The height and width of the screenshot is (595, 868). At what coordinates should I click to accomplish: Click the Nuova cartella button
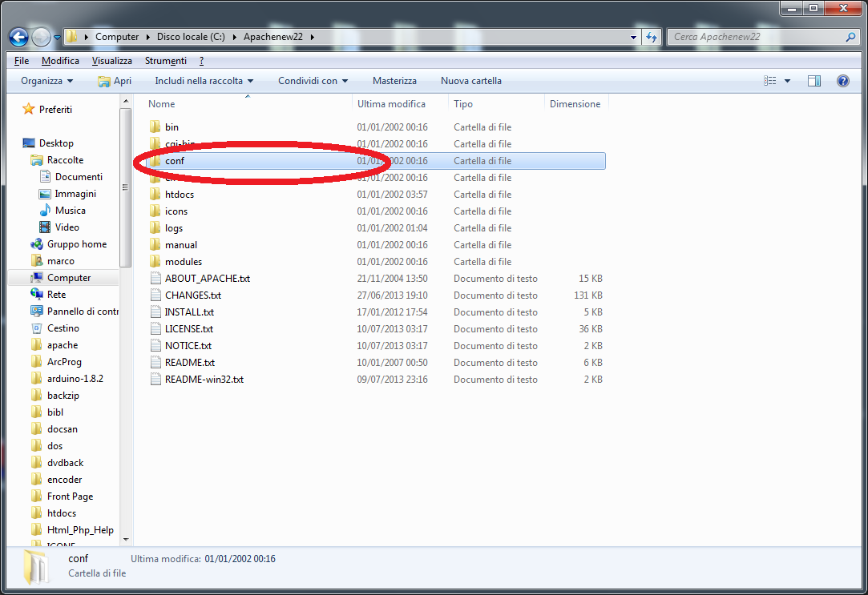[x=470, y=81]
